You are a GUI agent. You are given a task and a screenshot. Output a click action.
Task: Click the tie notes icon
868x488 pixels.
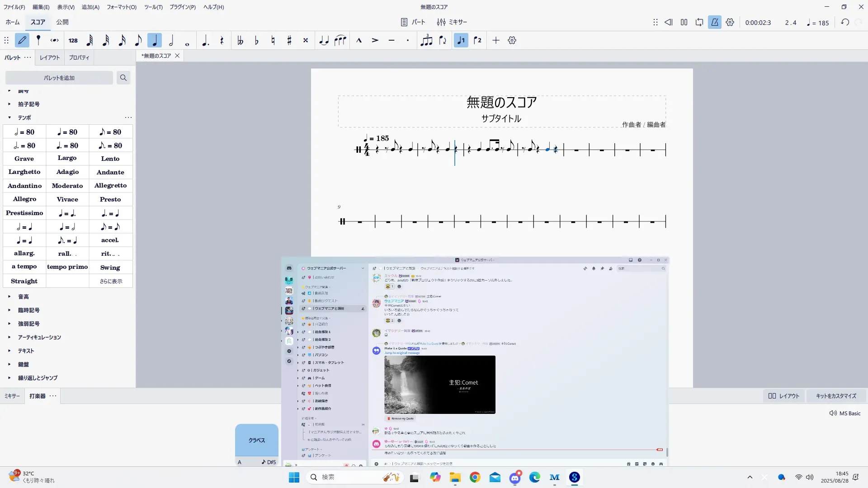pos(324,41)
